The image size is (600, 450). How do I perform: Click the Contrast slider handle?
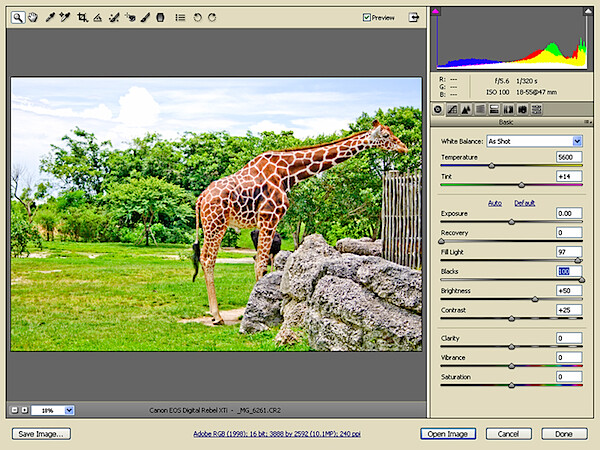(512, 318)
